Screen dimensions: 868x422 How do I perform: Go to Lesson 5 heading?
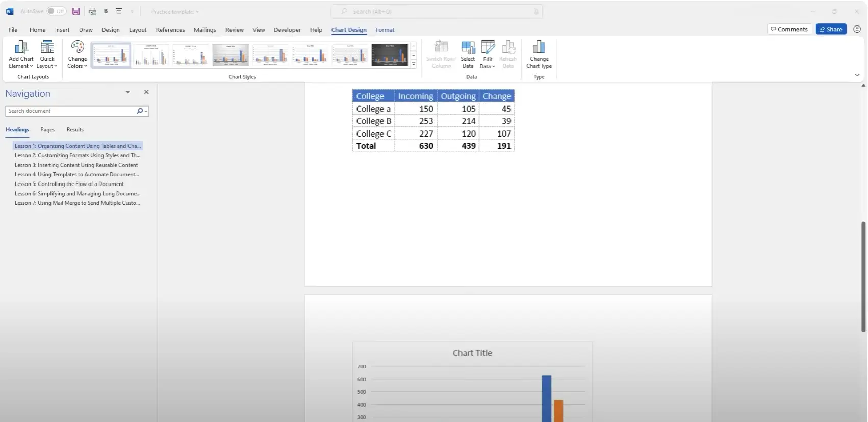[69, 184]
